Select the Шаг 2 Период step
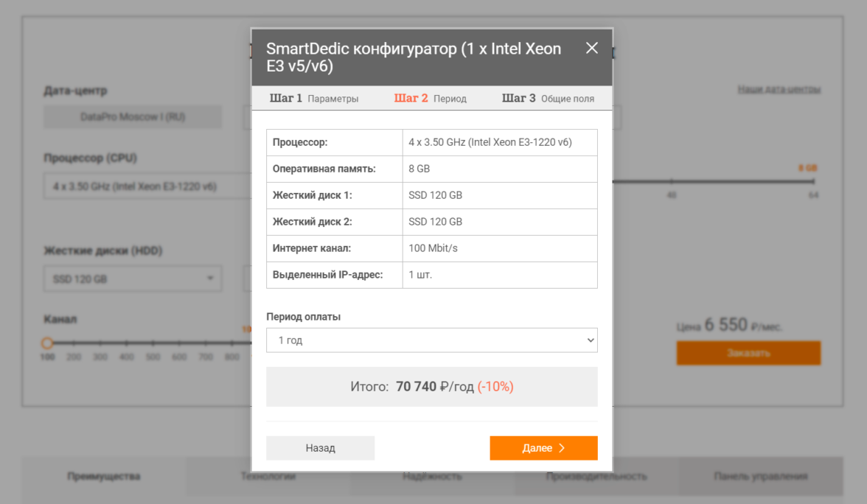 click(x=431, y=98)
